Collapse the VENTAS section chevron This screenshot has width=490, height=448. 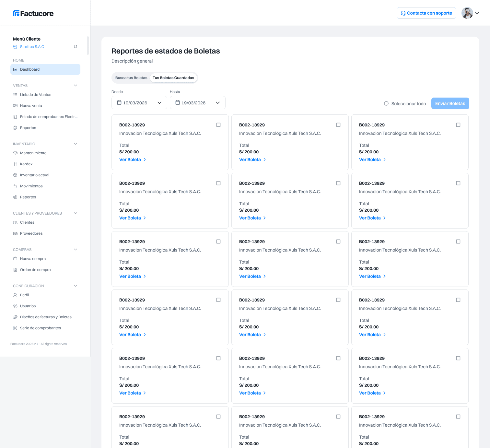pyautogui.click(x=76, y=86)
